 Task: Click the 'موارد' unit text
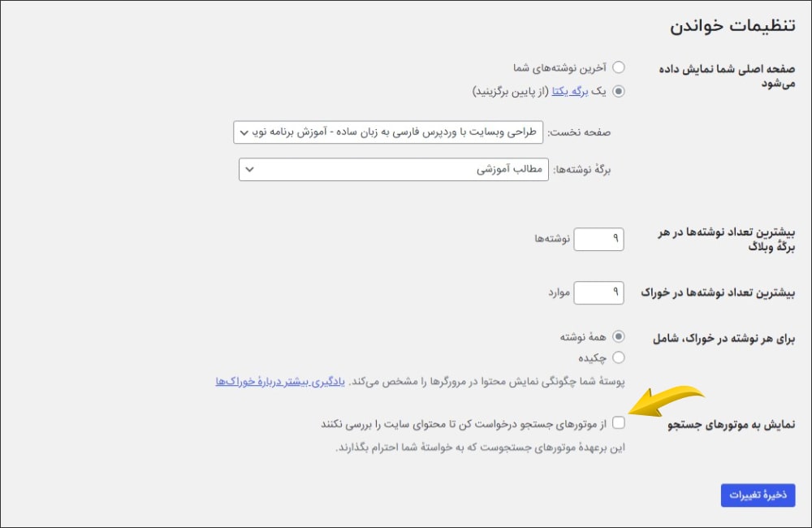pos(559,292)
